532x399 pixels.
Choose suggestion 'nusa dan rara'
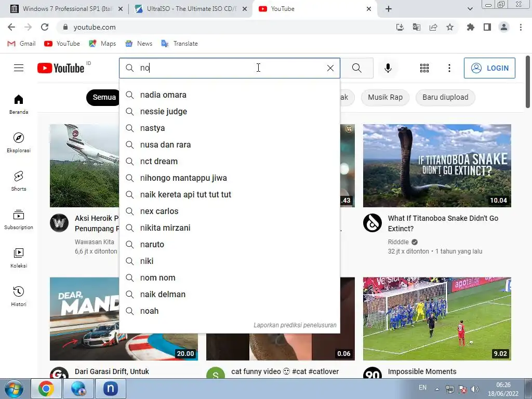230,144
